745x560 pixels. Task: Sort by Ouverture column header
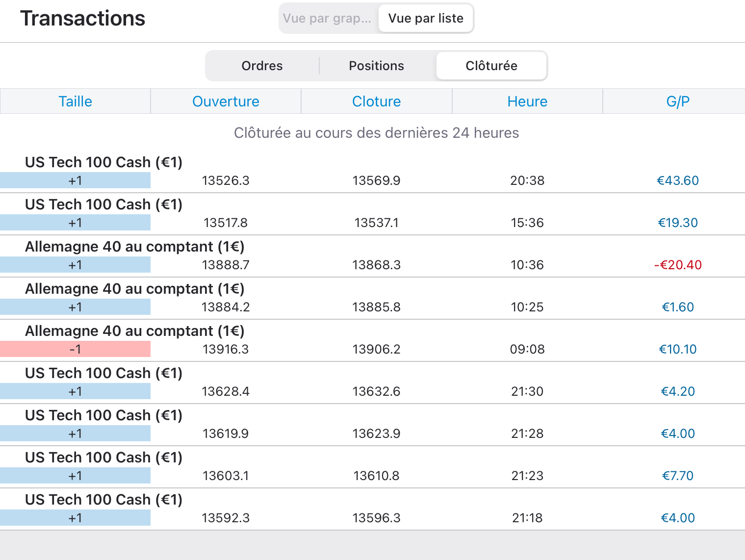pos(226,102)
